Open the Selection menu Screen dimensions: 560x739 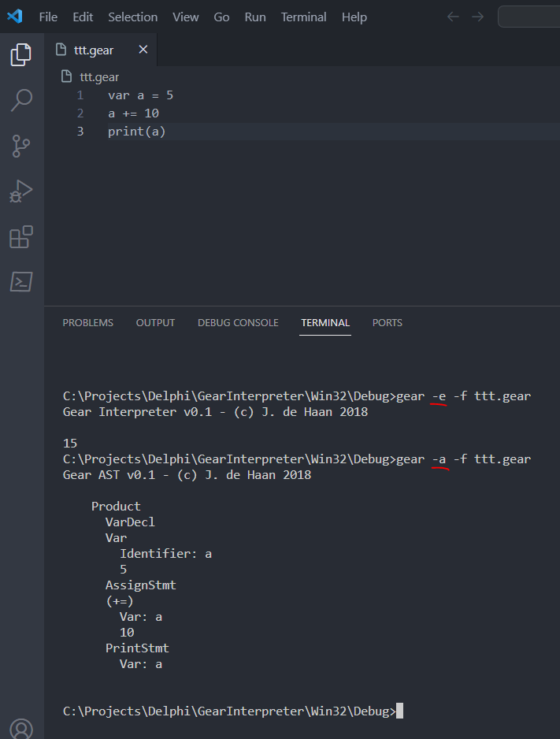(133, 17)
